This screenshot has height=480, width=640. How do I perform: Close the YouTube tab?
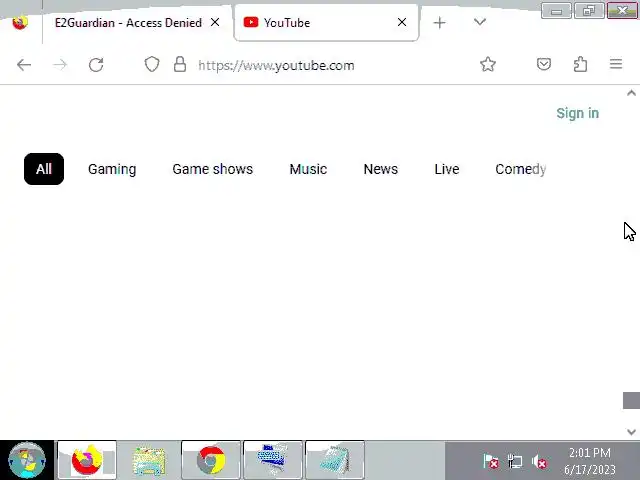(402, 22)
